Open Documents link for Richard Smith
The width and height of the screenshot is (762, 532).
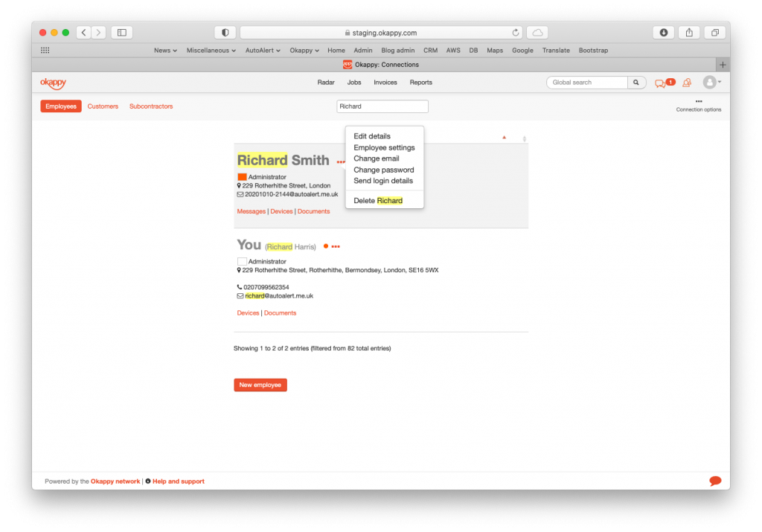(313, 211)
